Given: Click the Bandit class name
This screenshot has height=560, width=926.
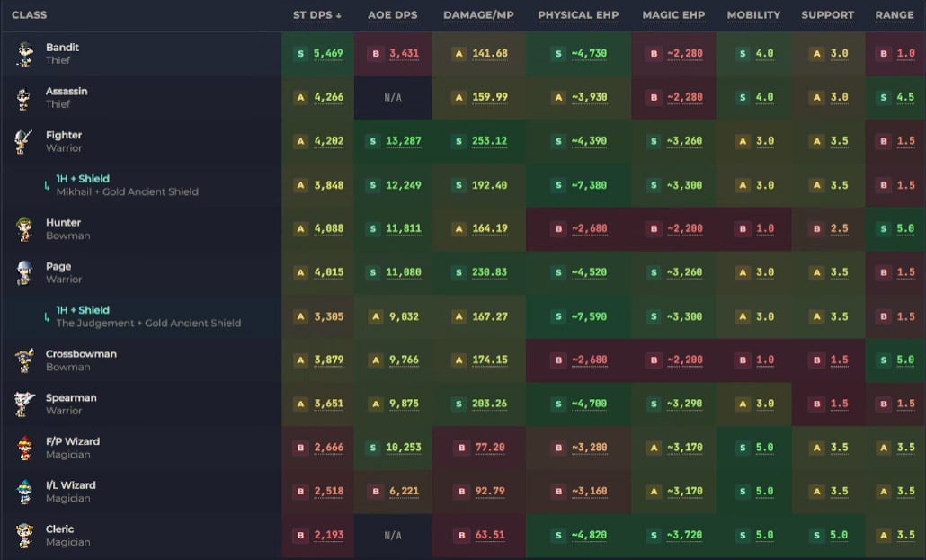Looking at the screenshot, I should pyautogui.click(x=62, y=48).
